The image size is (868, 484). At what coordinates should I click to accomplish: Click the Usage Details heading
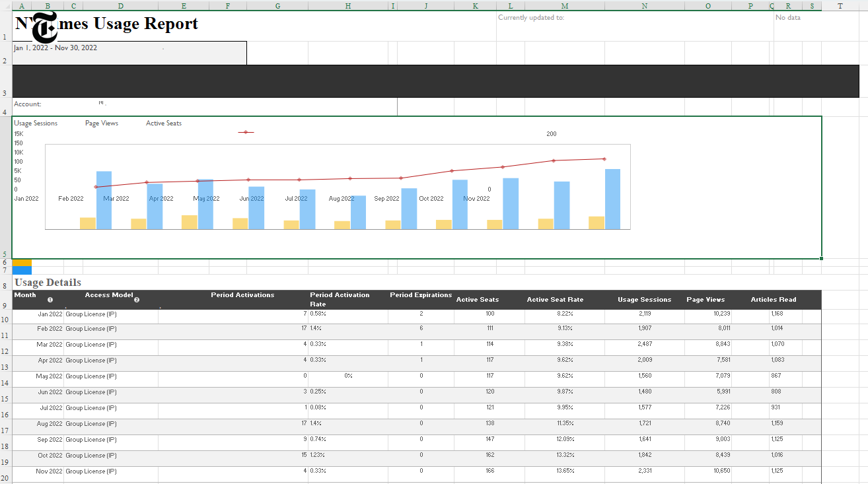(x=48, y=283)
